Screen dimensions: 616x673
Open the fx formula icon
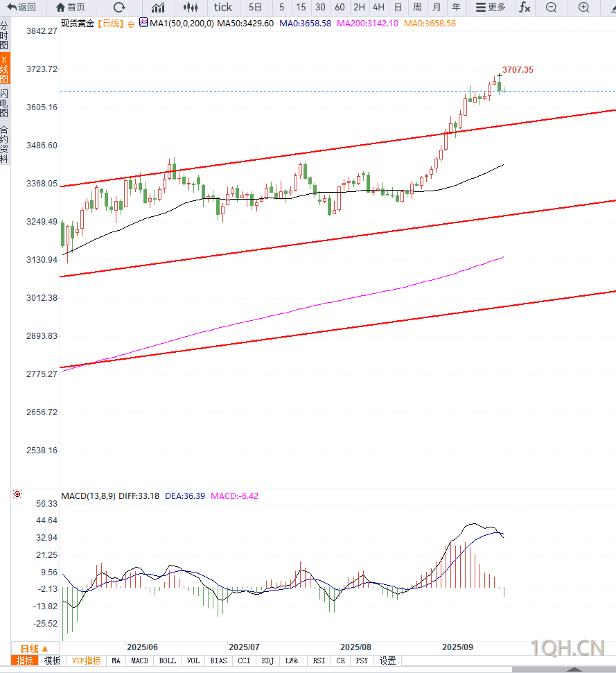(x=525, y=8)
